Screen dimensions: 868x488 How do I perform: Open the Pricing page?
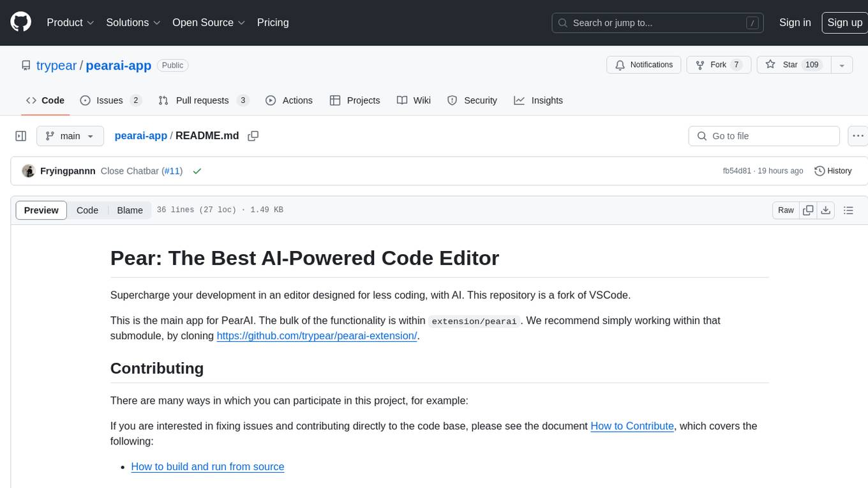(x=273, y=22)
